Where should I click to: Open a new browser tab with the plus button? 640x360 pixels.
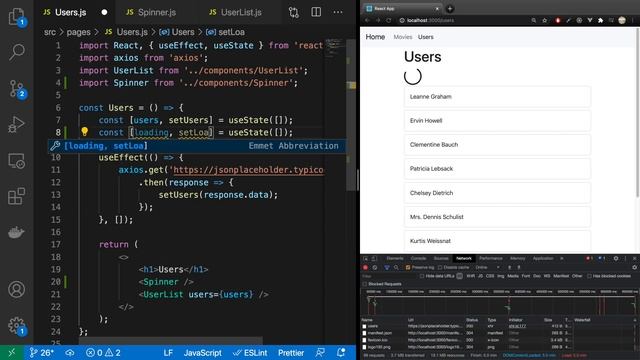coord(450,9)
